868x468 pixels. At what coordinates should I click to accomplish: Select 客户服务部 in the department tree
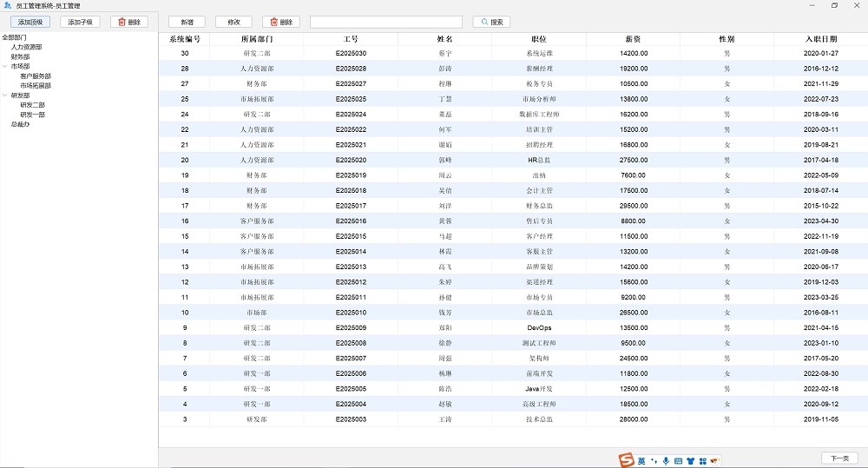(x=36, y=76)
